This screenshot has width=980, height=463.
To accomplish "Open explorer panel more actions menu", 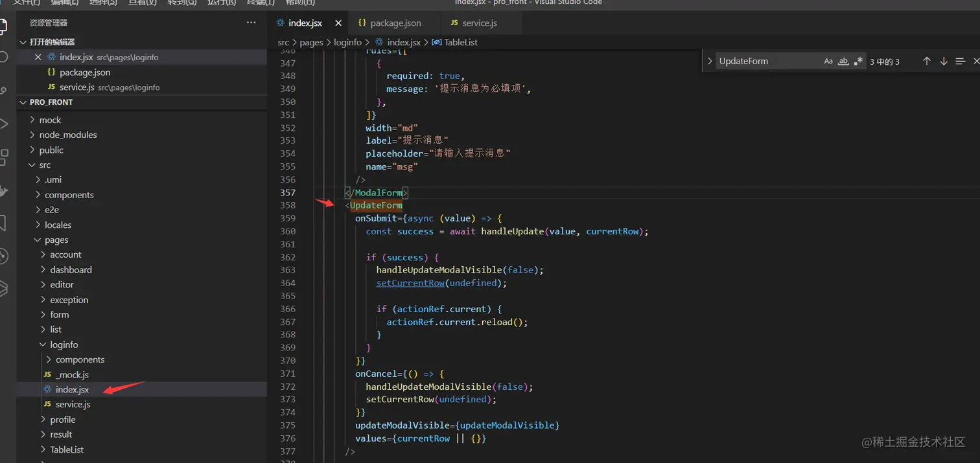I will (251, 23).
